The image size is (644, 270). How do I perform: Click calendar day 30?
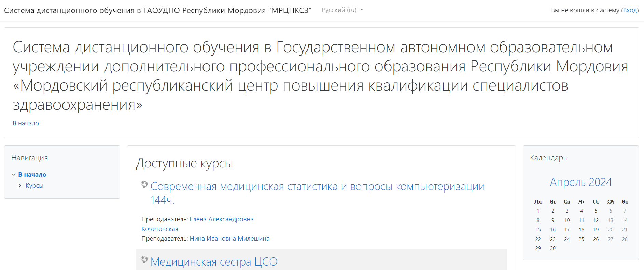[553, 248]
